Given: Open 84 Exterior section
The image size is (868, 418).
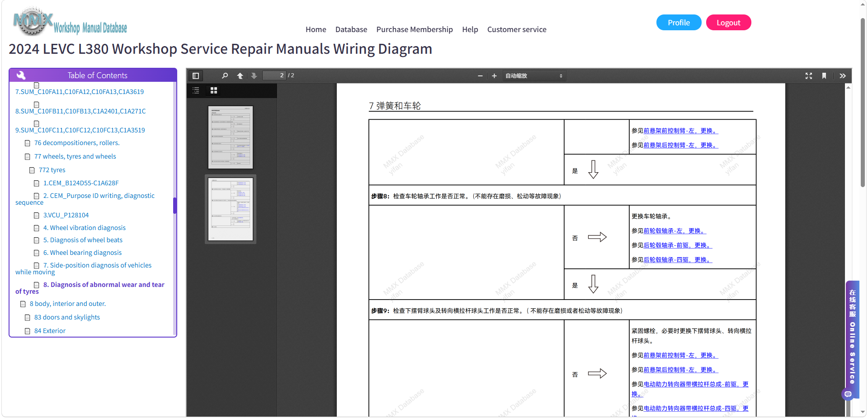Looking at the screenshot, I should point(50,331).
